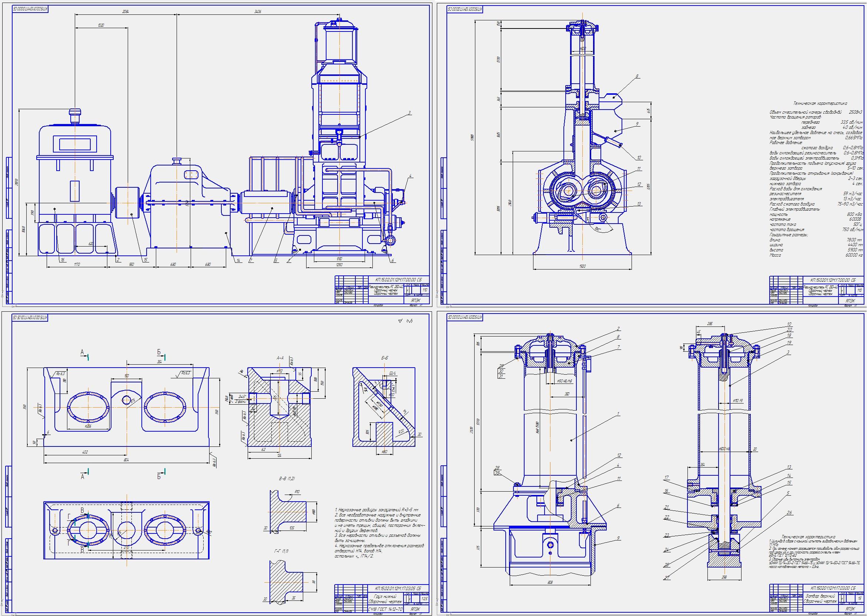This screenshot has height=616, width=867.
Task: Select the 'Б-Б' section view label
Action: (385, 358)
